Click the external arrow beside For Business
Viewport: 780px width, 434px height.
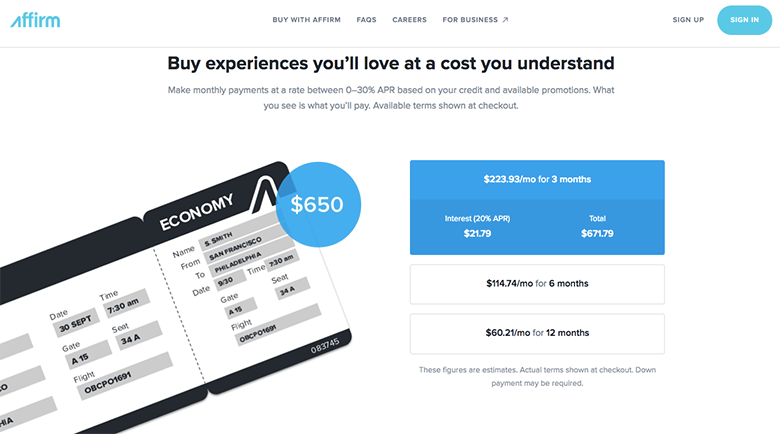click(505, 20)
